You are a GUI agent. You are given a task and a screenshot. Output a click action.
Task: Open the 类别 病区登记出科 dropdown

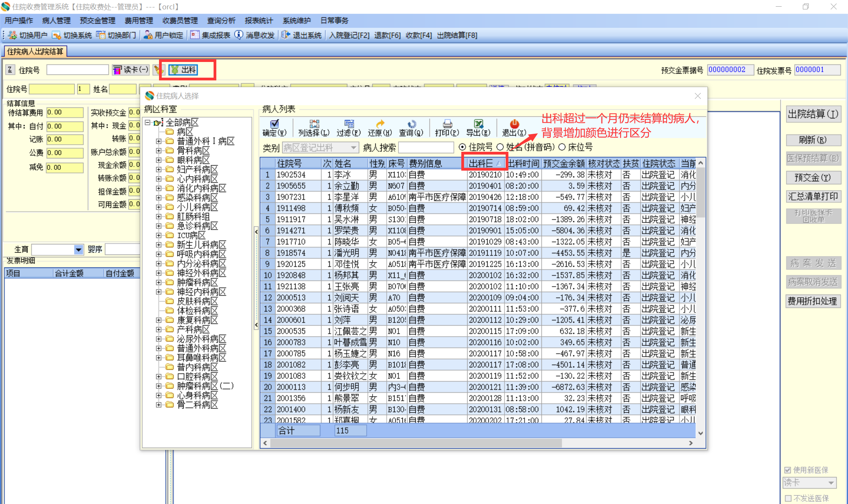pos(353,147)
